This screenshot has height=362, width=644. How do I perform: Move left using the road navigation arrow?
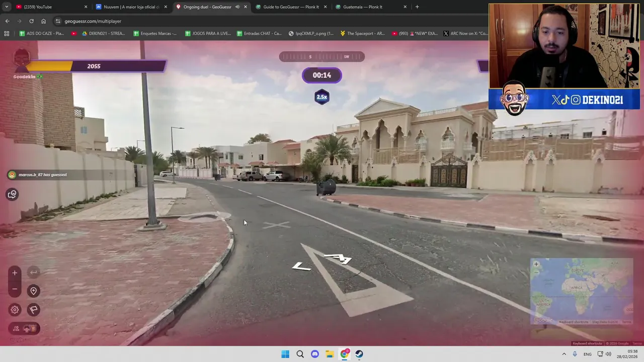tap(301, 267)
